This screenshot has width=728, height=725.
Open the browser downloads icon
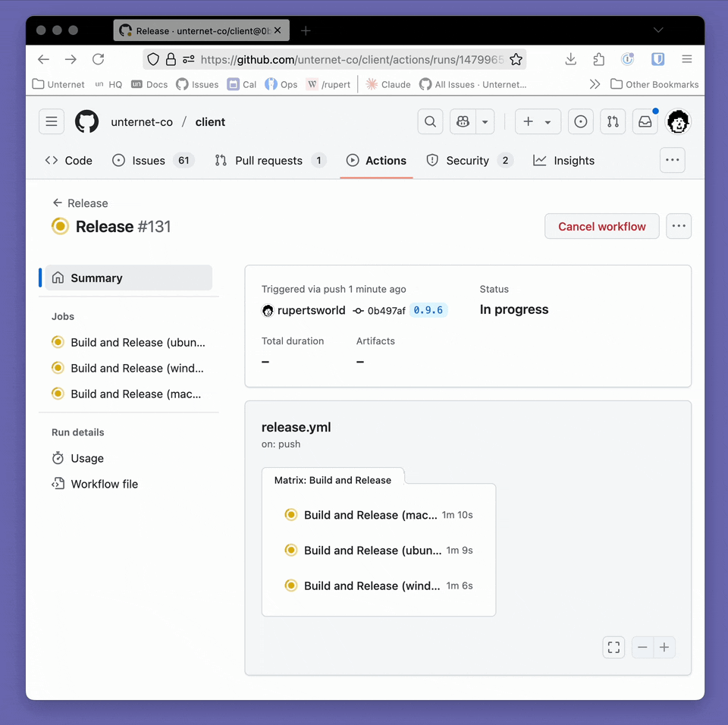[570, 59]
